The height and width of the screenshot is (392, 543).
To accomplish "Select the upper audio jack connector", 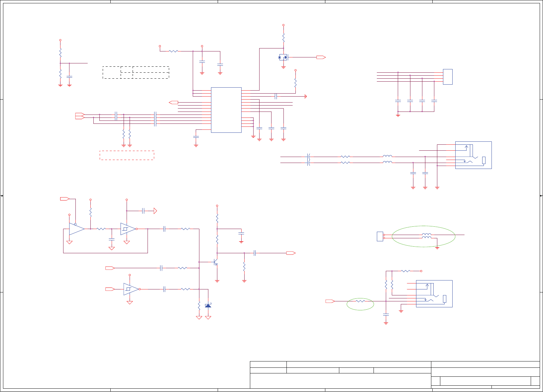I will coord(473,155).
